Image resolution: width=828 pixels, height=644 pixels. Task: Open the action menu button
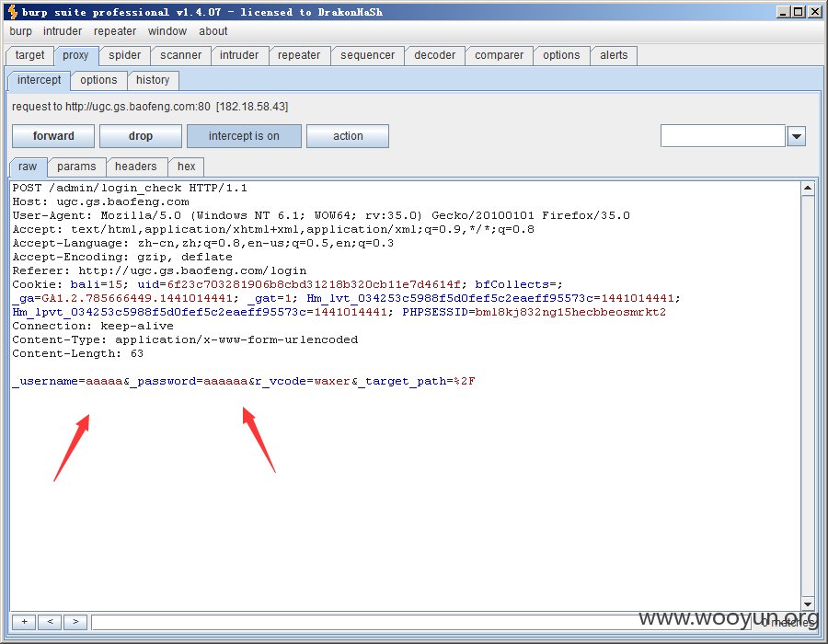click(x=348, y=136)
